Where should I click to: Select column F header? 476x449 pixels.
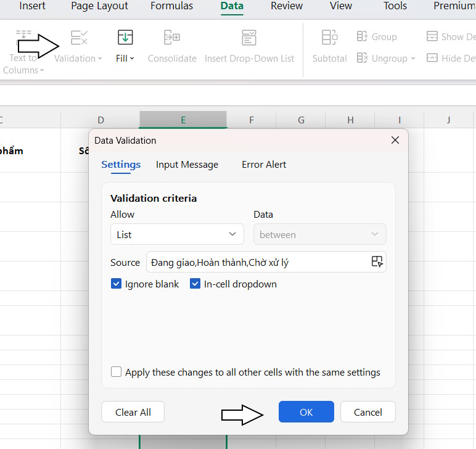coord(252,120)
